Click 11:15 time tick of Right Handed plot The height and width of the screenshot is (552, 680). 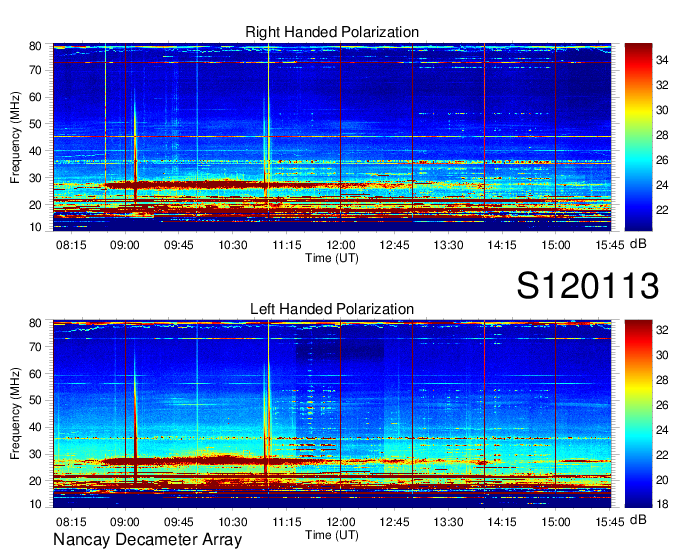(x=287, y=245)
